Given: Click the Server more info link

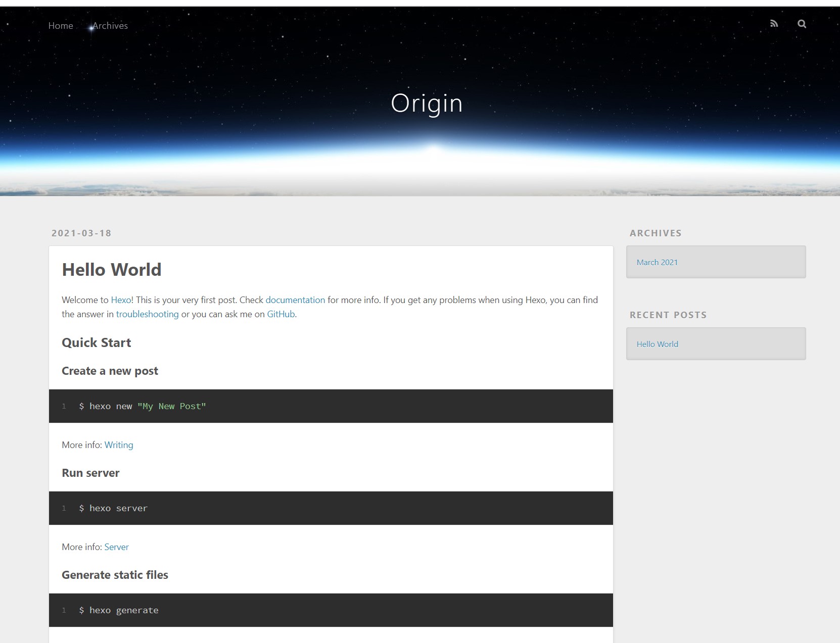Looking at the screenshot, I should [x=116, y=547].
